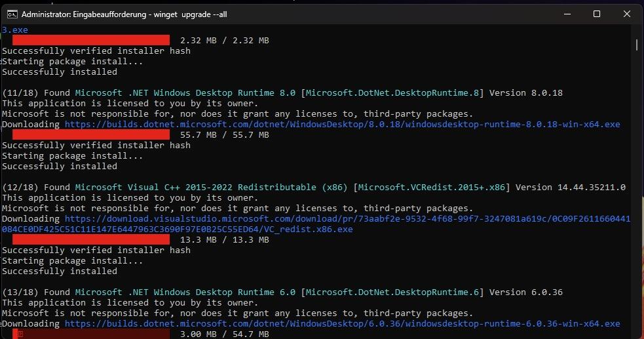The image size is (644, 339).
Task: Click 'Microsoft .NET Windows Desktop Runtime 6.0' package name
Action: tap(185, 292)
